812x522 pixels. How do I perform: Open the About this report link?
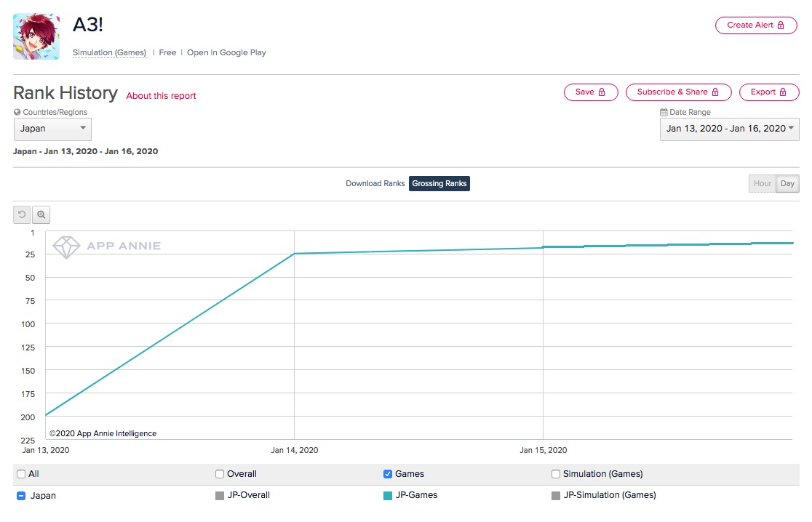point(161,96)
